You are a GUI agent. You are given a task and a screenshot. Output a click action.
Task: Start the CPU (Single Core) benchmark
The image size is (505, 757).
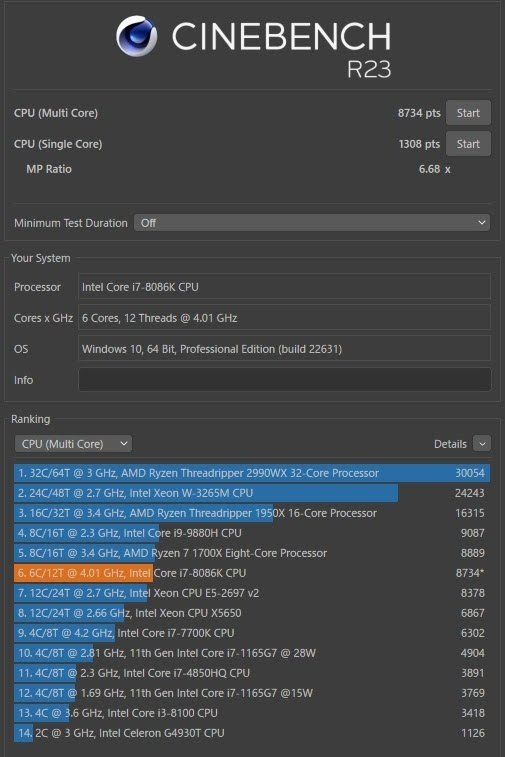[x=468, y=144]
